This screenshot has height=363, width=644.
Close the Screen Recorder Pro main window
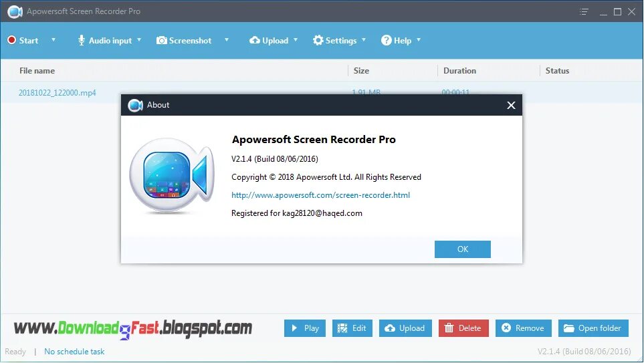pyautogui.click(x=632, y=11)
